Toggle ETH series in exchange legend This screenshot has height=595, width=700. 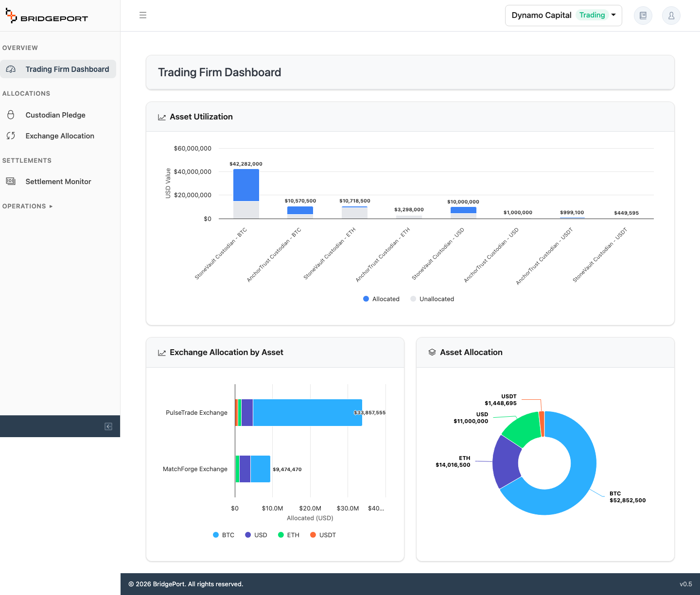tap(288, 535)
